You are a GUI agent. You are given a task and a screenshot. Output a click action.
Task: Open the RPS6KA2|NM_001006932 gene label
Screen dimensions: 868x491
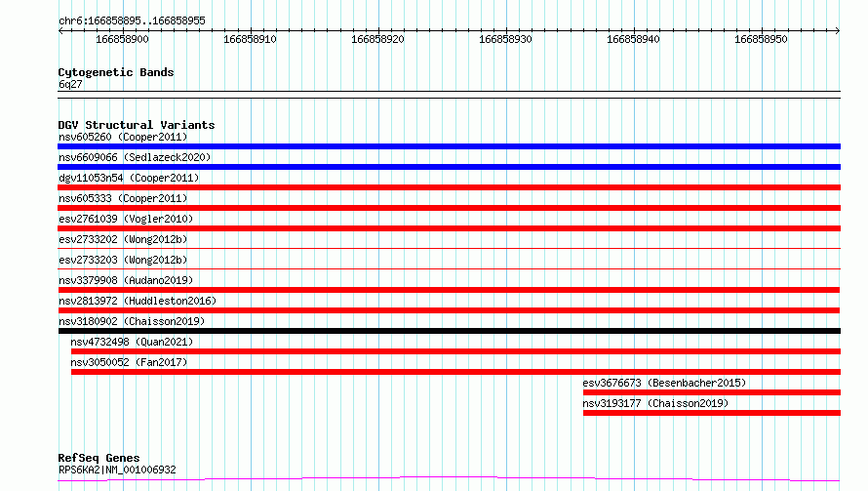117,470
